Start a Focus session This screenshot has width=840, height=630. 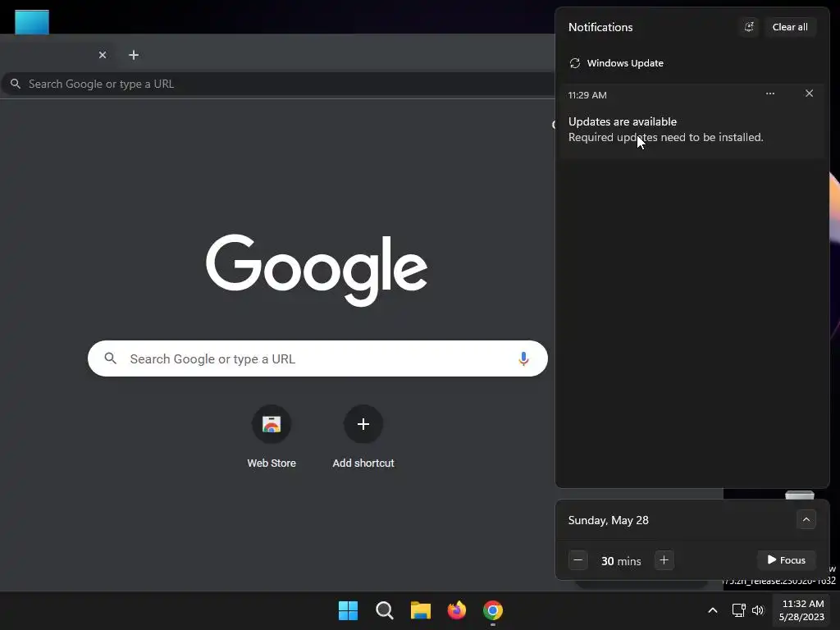coord(786,559)
